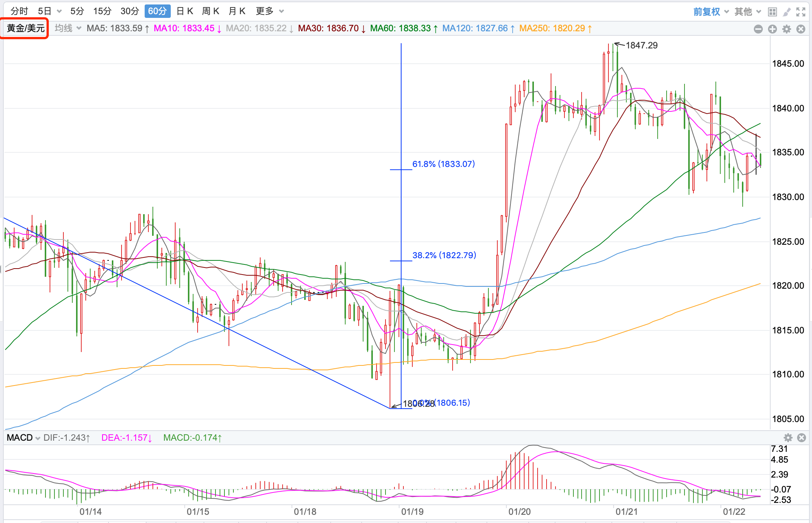Screen dimensions: 812x523
Task: Expand the MACD indicator selector dropdown
Action: (x=23, y=438)
